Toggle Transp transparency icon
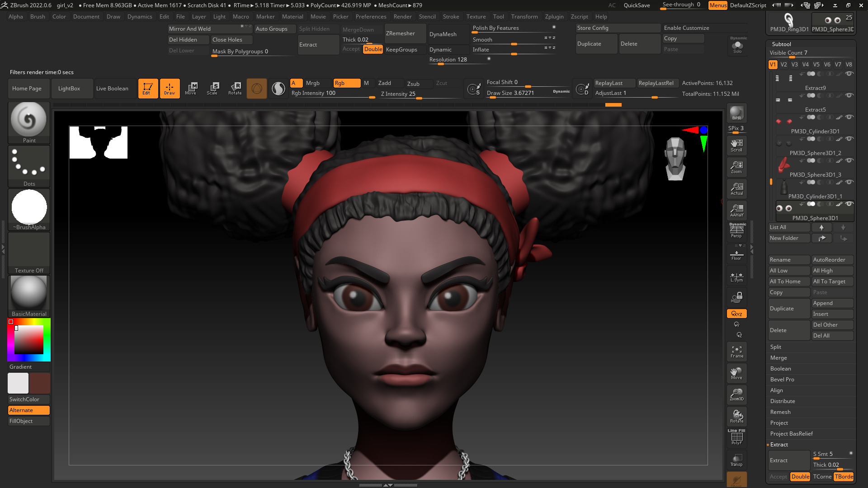The height and width of the screenshot is (488, 868). (x=736, y=460)
